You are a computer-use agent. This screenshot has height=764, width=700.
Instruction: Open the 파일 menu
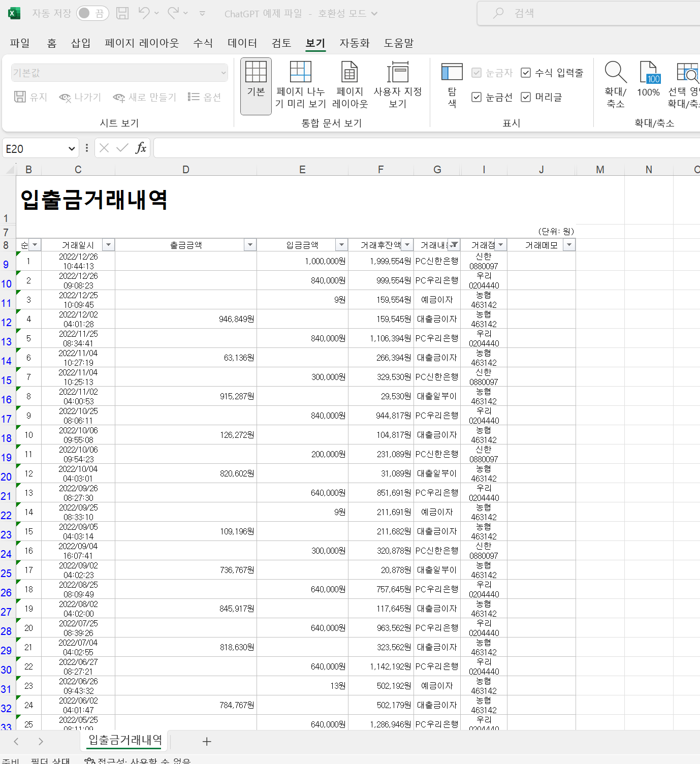(20, 43)
